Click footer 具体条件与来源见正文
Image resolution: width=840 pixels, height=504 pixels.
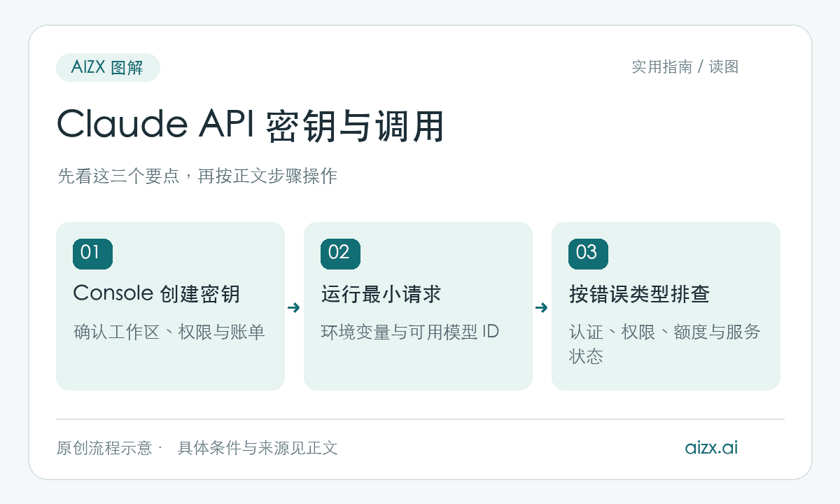pyautogui.click(x=258, y=448)
